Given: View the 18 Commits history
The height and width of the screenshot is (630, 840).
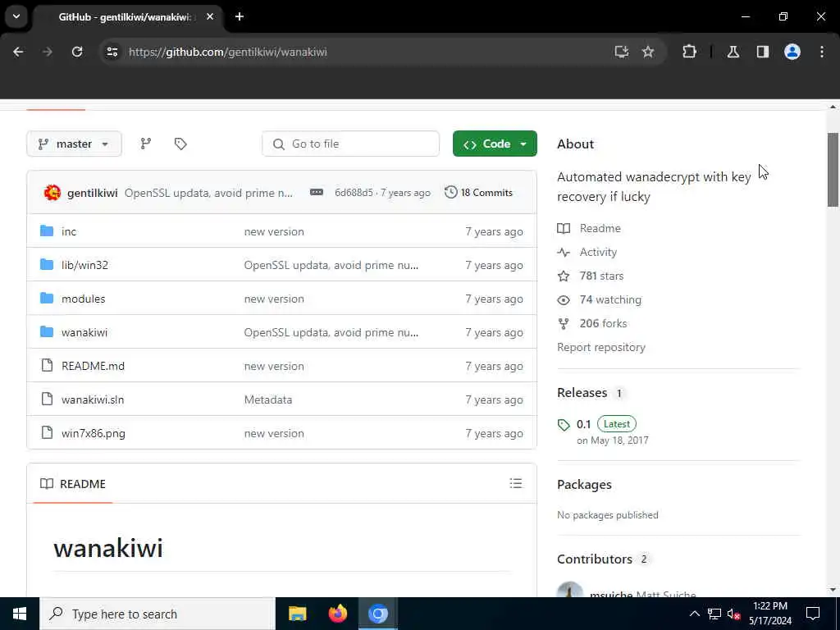Looking at the screenshot, I should [478, 192].
